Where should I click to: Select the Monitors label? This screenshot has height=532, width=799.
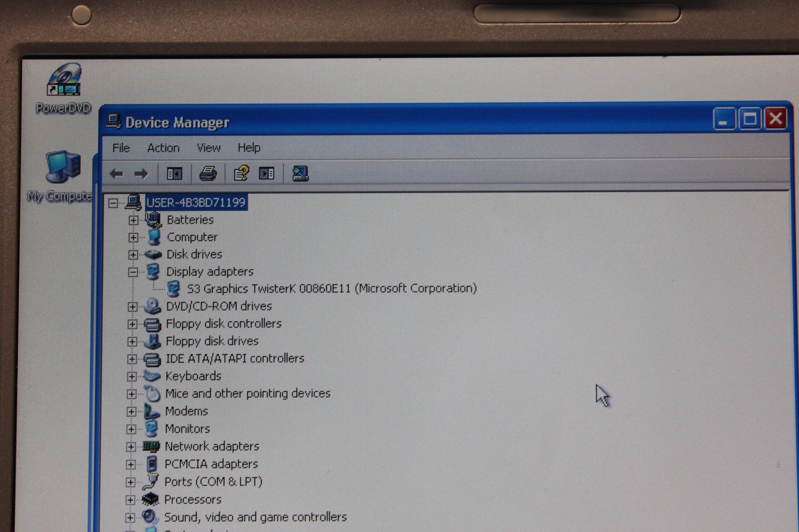coord(188,429)
